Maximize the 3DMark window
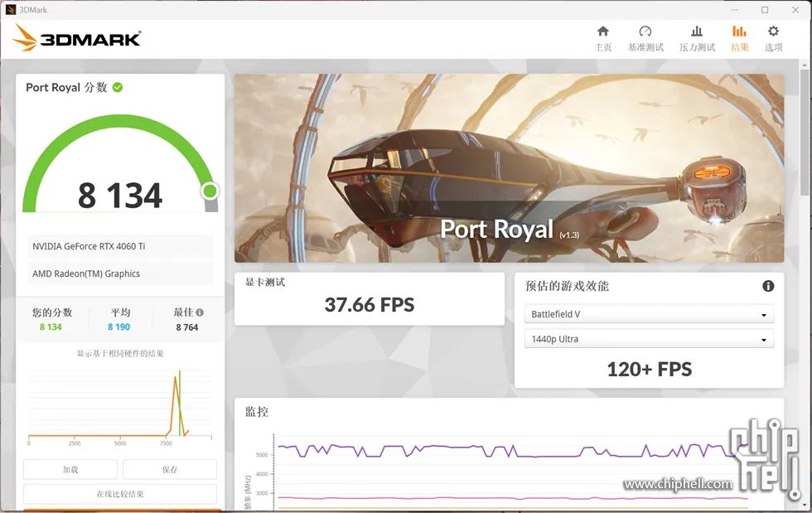The width and height of the screenshot is (812, 513). click(x=765, y=10)
